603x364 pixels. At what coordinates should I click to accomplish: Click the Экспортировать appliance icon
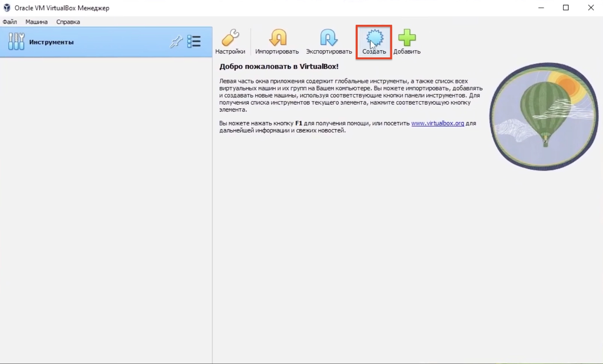coord(328,41)
